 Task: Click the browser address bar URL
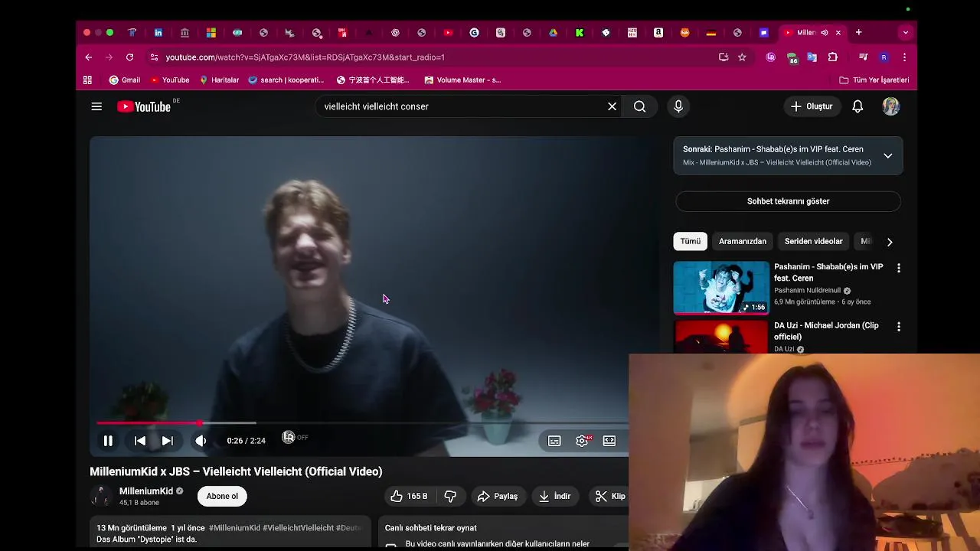click(305, 57)
